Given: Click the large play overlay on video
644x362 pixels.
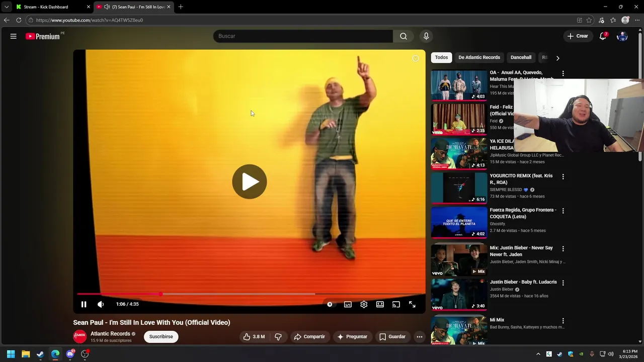Looking at the screenshot, I should 250,182.
